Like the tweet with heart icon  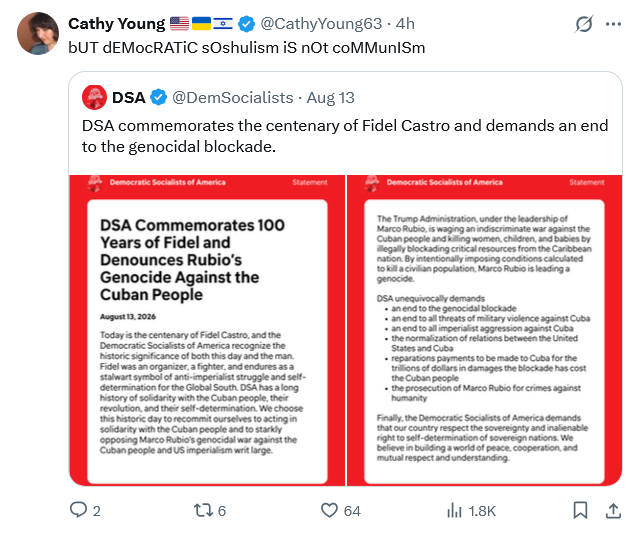329,510
